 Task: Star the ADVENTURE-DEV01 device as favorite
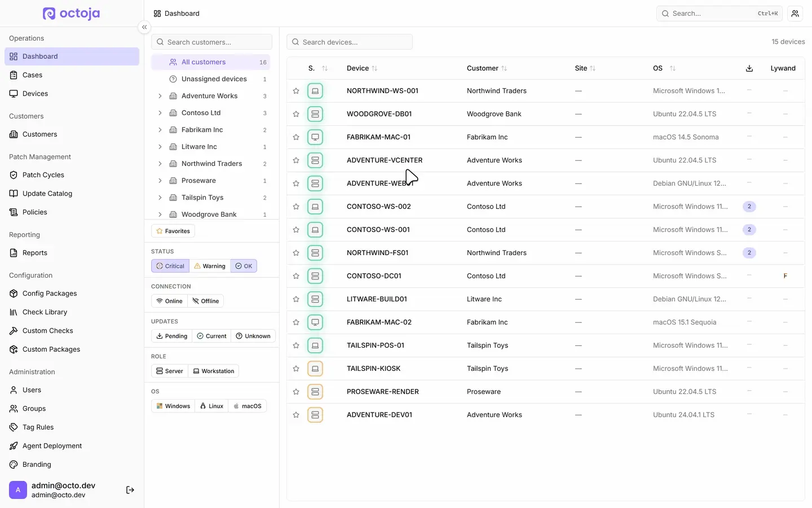pos(296,415)
